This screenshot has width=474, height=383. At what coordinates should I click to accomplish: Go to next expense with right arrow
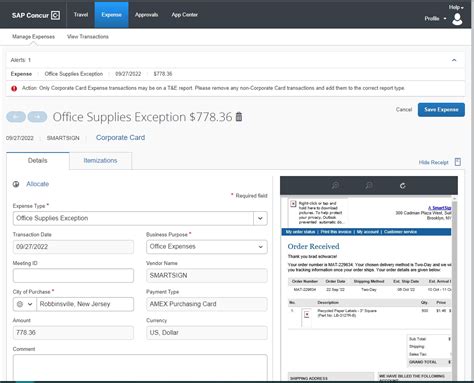[x=37, y=117]
